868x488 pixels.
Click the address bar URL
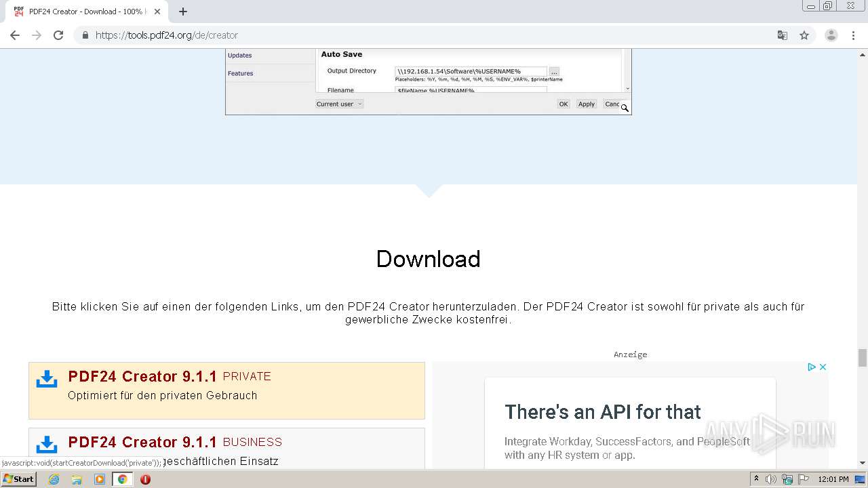[x=167, y=35]
